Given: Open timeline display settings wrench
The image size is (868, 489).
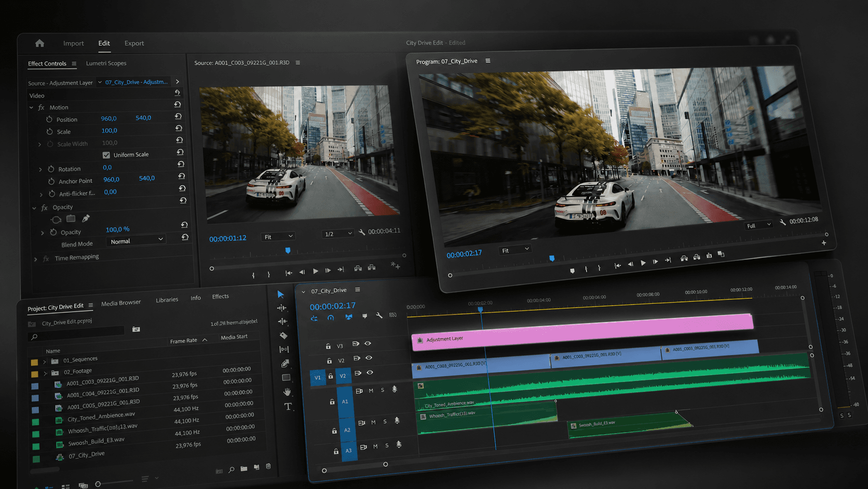Looking at the screenshot, I should pos(379,315).
